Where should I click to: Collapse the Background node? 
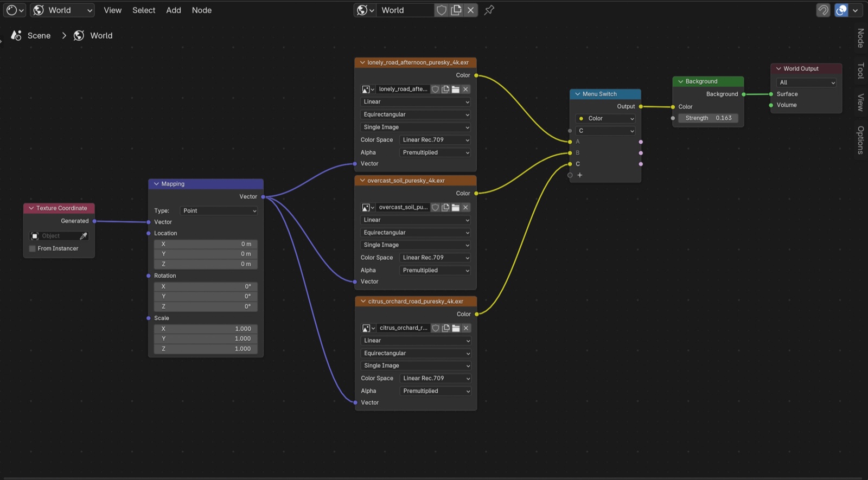tap(680, 81)
